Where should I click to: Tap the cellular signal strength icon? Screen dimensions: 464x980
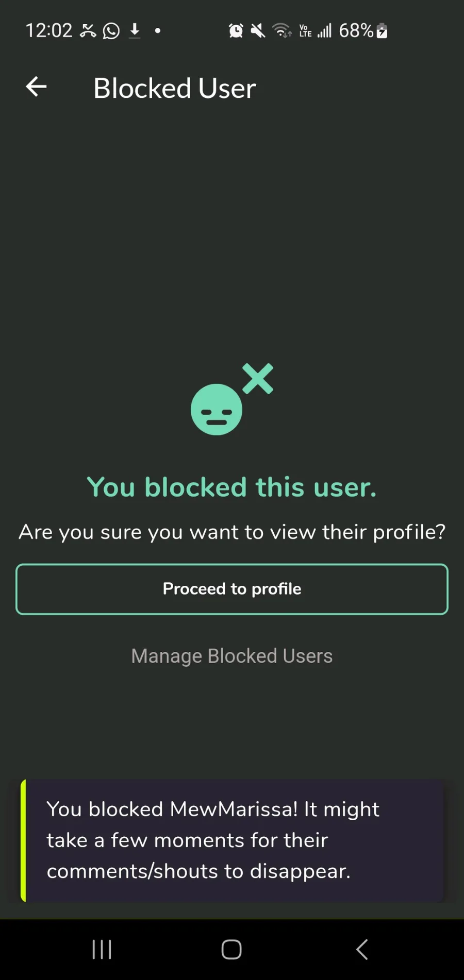324,31
